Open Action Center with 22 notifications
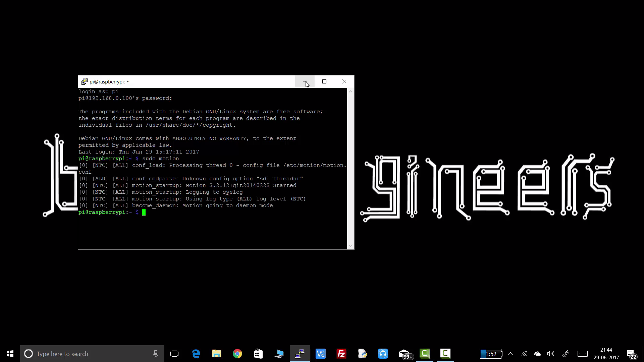644x362 pixels. [x=631, y=354]
